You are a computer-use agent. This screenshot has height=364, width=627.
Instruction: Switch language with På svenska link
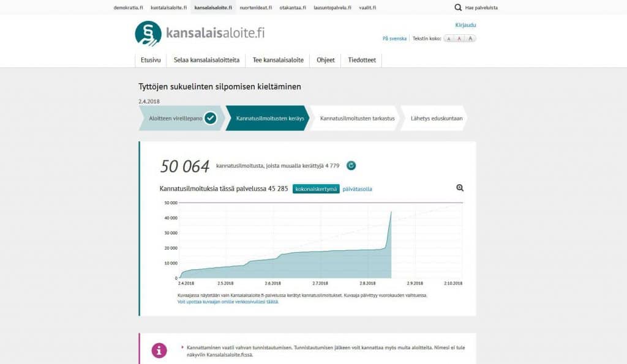coord(394,39)
